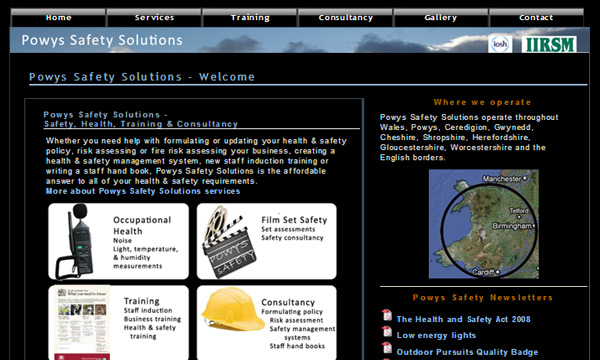Click the IOSH logo badge

500,44
